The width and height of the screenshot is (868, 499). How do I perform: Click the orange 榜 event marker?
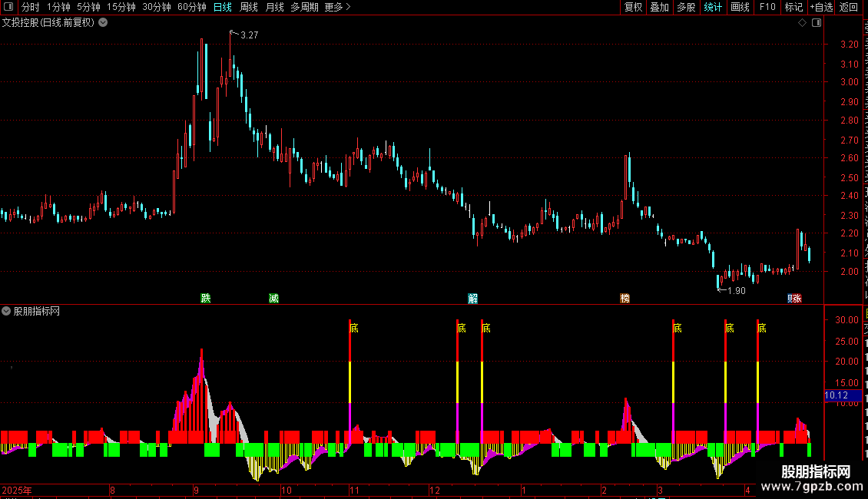(x=625, y=298)
